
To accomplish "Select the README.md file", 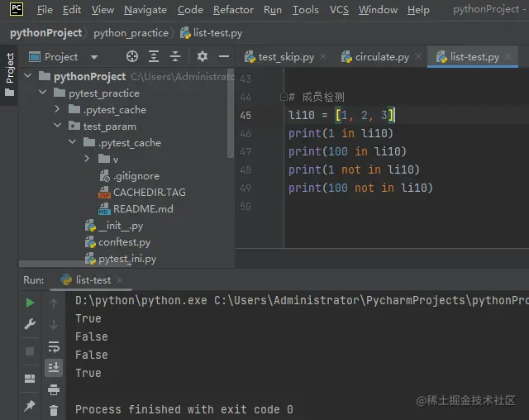I will tap(136, 209).
